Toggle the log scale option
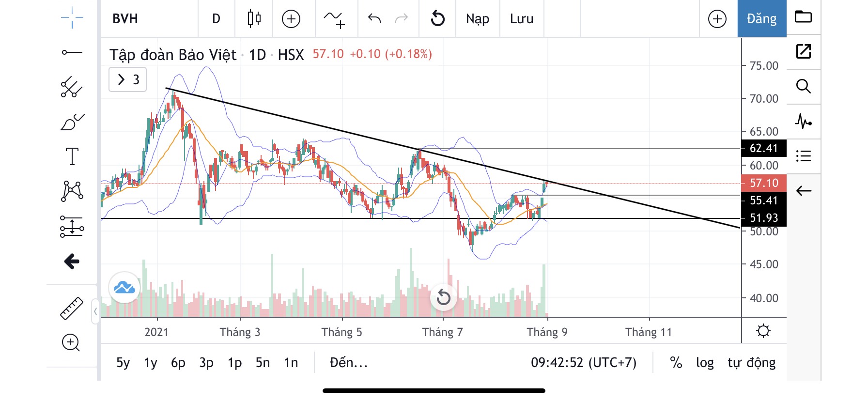Screen dimensions: 868x401 [705, 363]
